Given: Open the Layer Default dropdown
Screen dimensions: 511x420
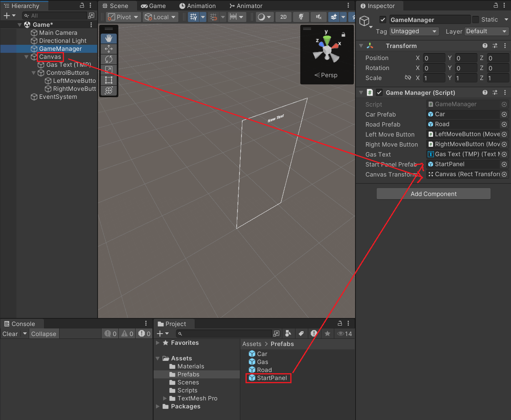Looking at the screenshot, I should click(x=487, y=31).
